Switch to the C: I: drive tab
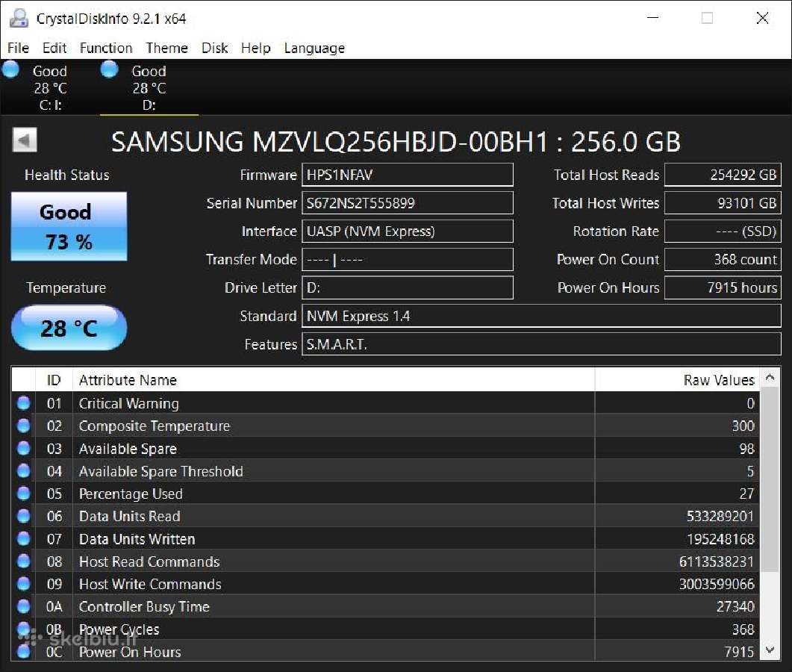This screenshot has width=792, height=672. pos(49,88)
